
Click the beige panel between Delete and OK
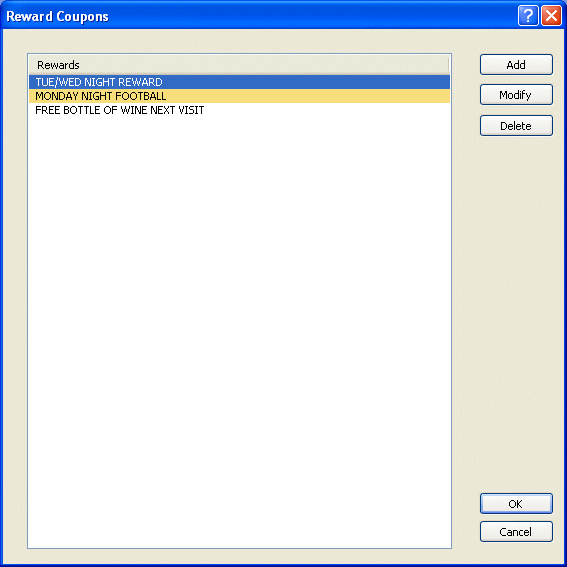[516, 315]
